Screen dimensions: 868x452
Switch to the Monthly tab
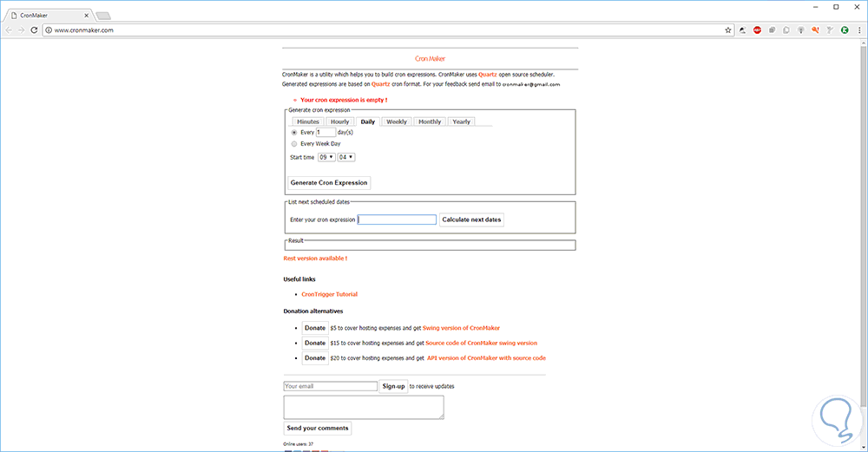point(430,121)
